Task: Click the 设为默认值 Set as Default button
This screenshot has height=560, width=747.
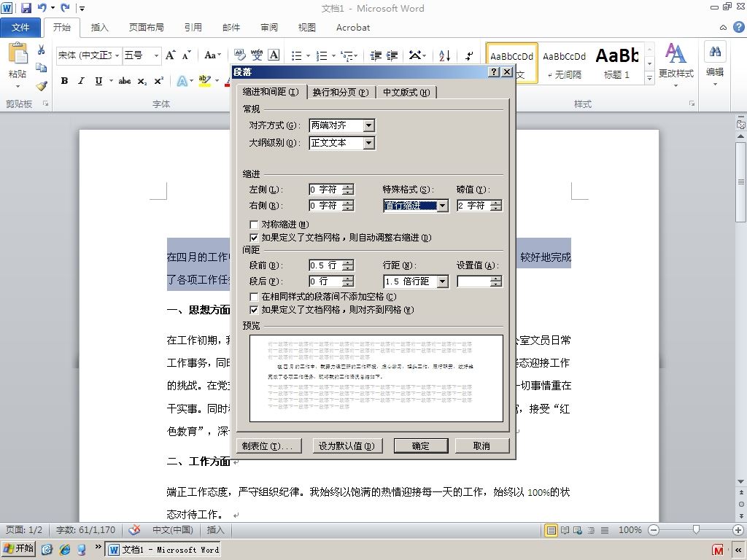Action: click(347, 446)
